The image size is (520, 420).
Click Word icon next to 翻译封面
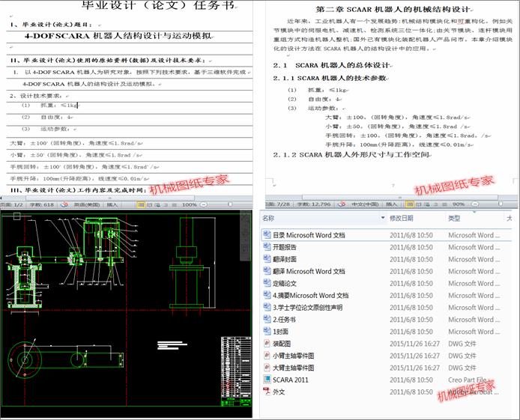point(267,259)
